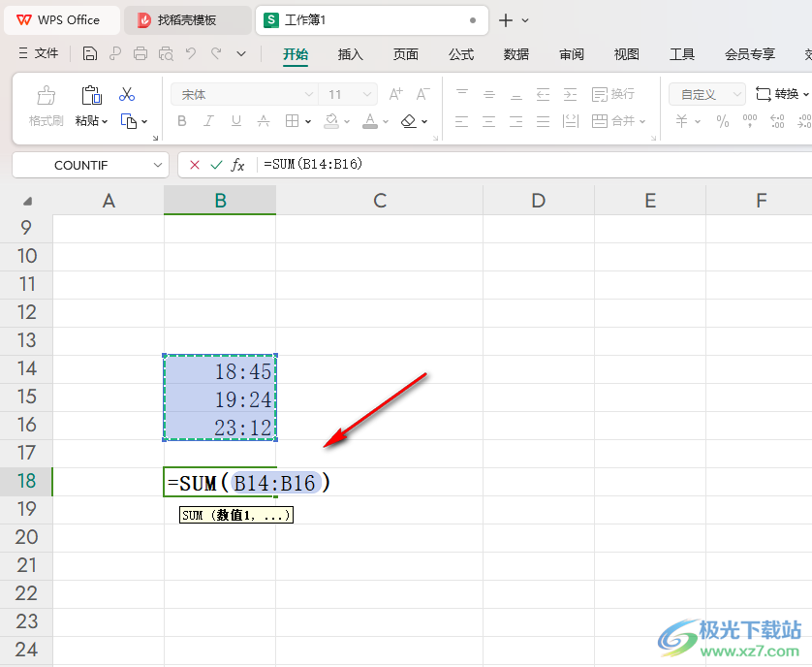Screen dimensions: 812x667
Task: Apply thousands separator format
Action: [x=749, y=121]
